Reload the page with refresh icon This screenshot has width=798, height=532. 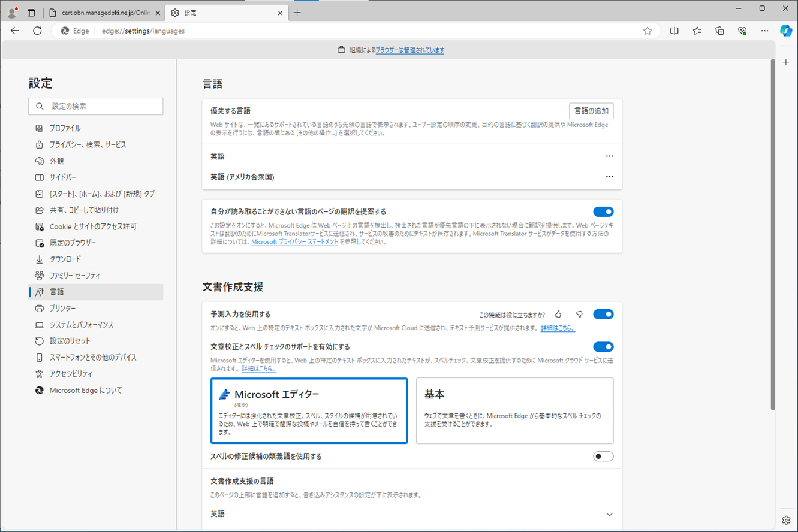click(37, 31)
